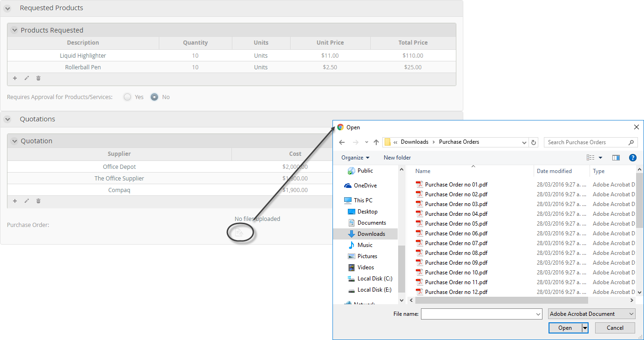Refresh the Purchase Orders folder view

[534, 142]
